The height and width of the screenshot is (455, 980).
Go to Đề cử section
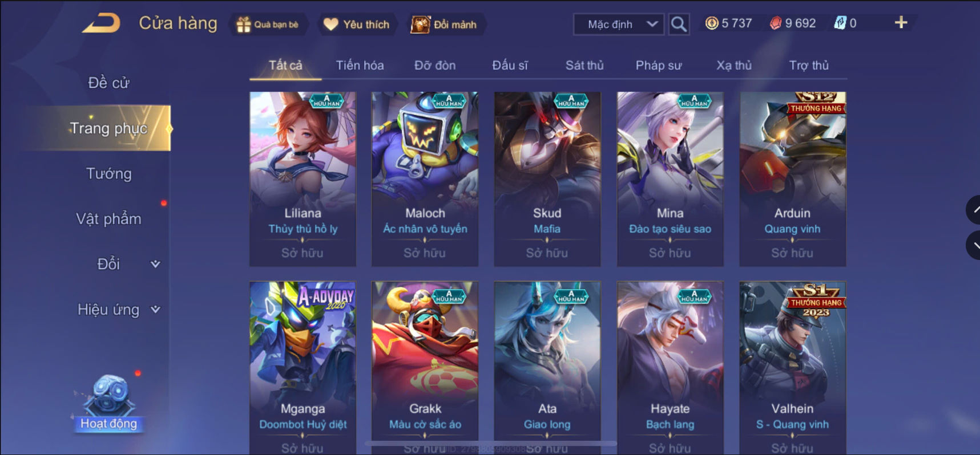coord(108,83)
